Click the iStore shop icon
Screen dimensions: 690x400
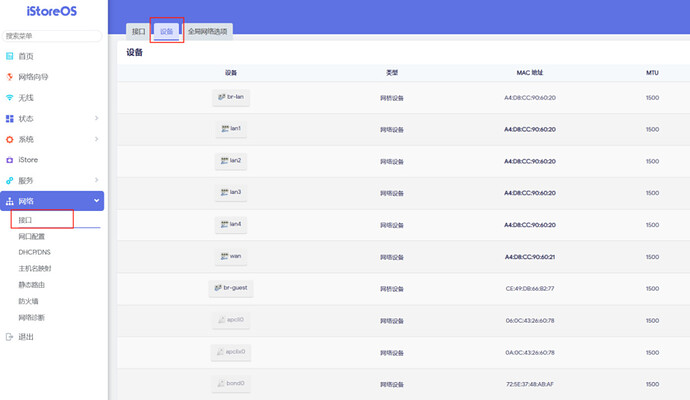point(10,160)
